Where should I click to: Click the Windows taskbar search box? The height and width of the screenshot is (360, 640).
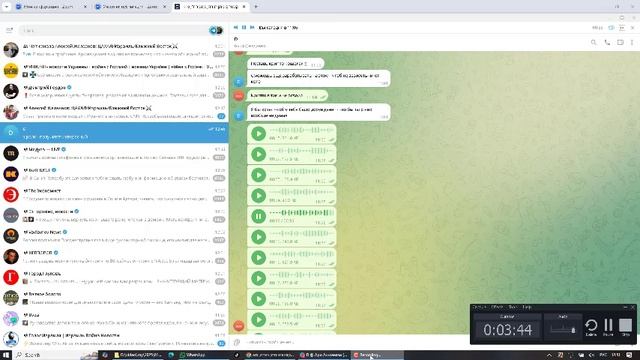click(x=55, y=355)
